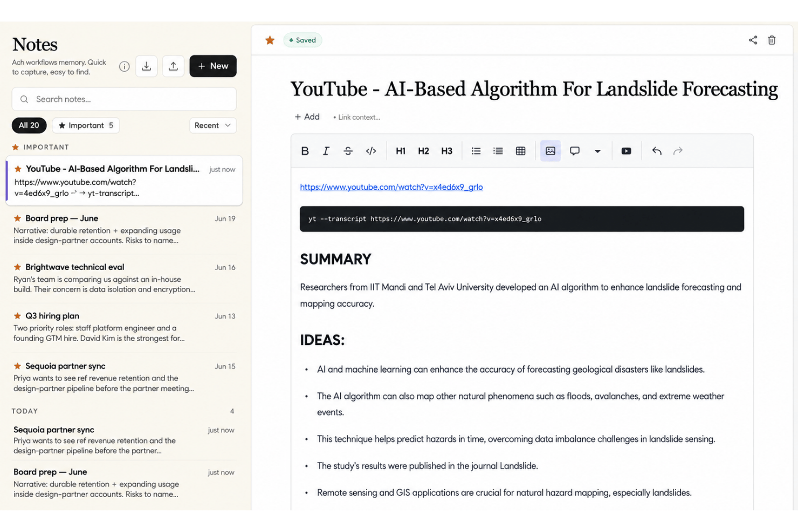Insert inline code formatting
This screenshot has width=798, height=532.
pos(371,151)
